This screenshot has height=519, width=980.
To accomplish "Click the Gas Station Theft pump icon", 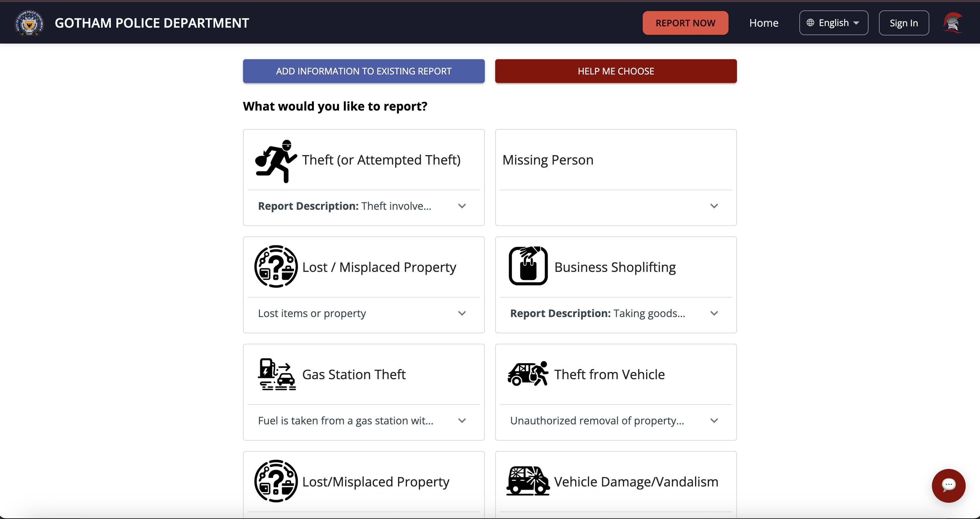I will [x=277, y=374].
